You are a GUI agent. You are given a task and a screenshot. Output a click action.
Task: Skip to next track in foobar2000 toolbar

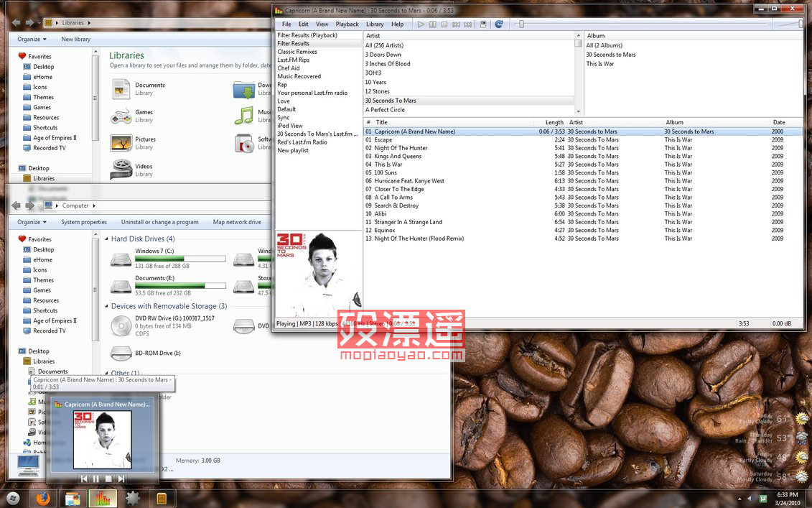468,24
